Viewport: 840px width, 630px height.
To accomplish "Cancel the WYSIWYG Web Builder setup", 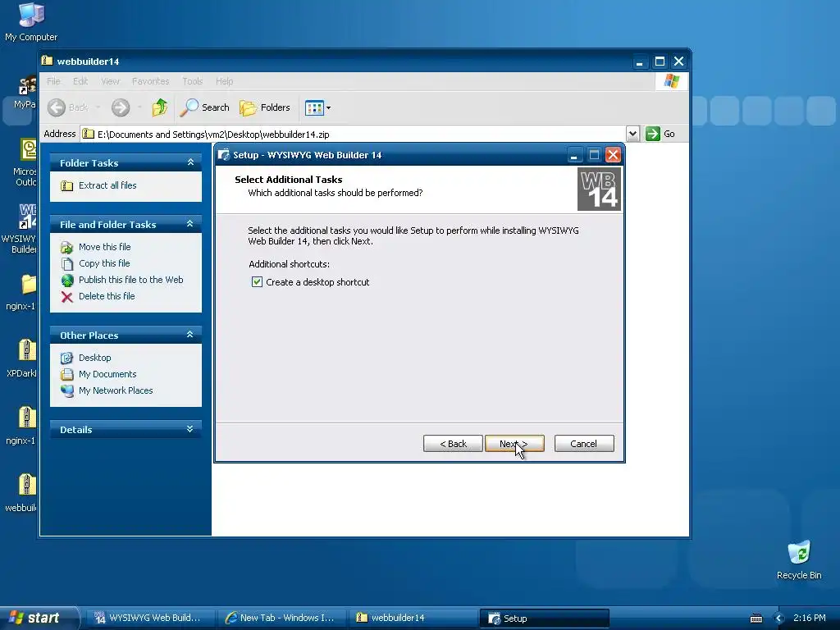I will (x=584, y=444).
